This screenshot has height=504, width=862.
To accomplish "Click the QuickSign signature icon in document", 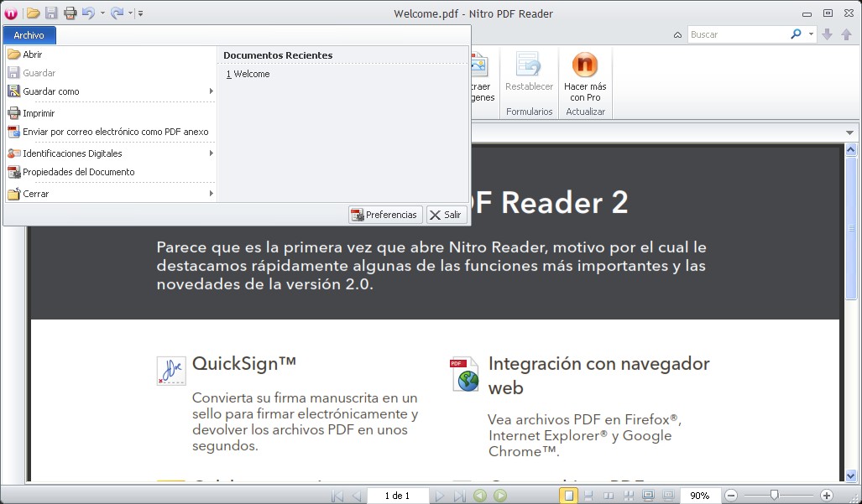I will pos(171,371).
